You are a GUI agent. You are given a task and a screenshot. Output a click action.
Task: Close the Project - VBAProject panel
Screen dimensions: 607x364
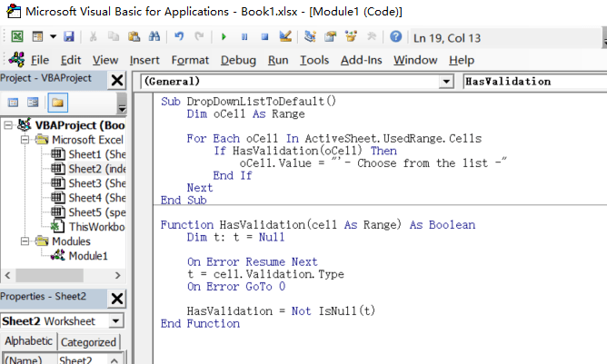click(117, 81)
